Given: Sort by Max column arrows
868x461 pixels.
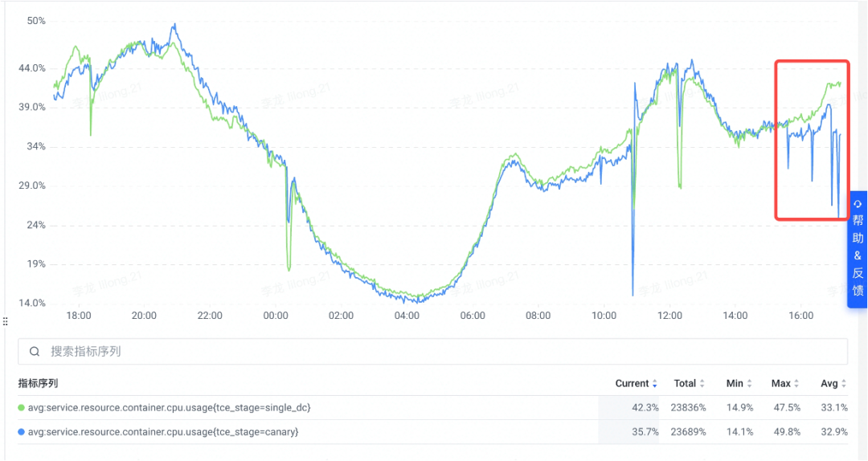Looking at the screenshot, I should 796,384.
